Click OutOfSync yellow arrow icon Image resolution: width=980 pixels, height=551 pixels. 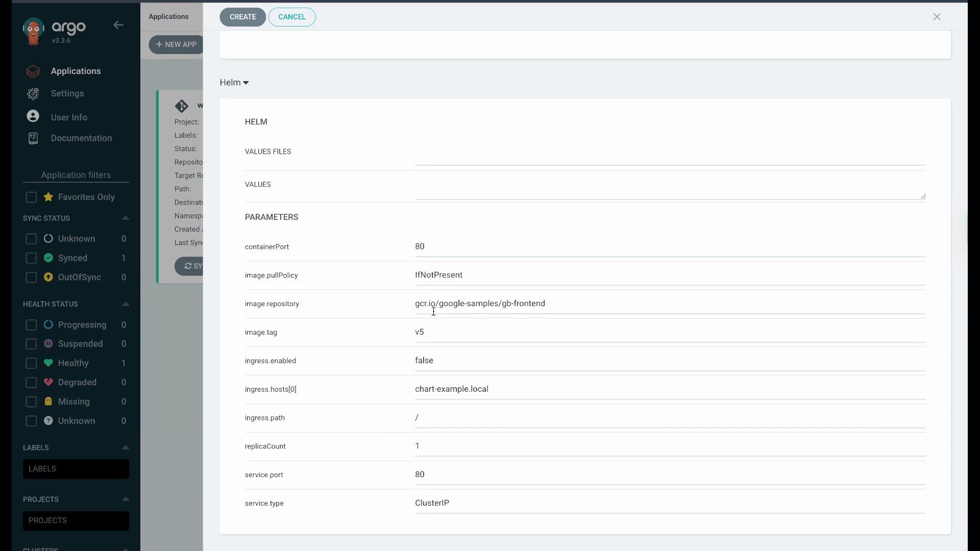coord(48,278)
